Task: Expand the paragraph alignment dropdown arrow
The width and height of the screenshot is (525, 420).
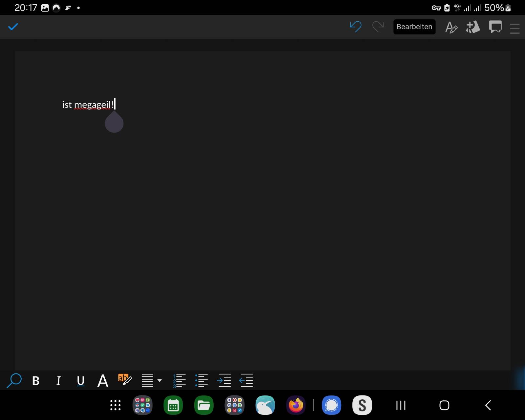Action: [x=160, y=381]
